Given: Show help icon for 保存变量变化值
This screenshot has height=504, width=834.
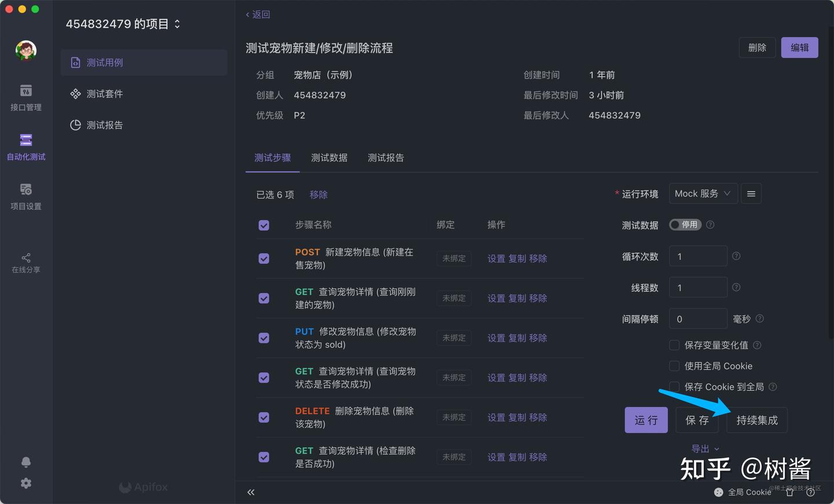Looking at the screenshot, I should point(757,345).
